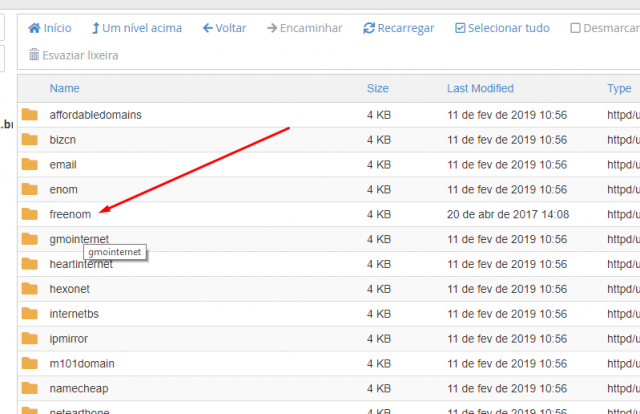This screenshot has width=640, height=414.
Task: Click the affordabledomains folder icon
Action: (x=30, y=115)
